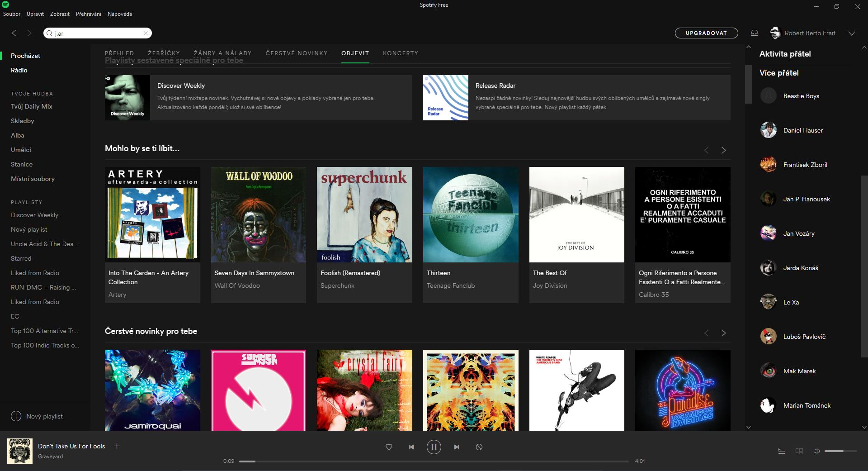Switch to Žánry a nálady tab

[222, 53]
